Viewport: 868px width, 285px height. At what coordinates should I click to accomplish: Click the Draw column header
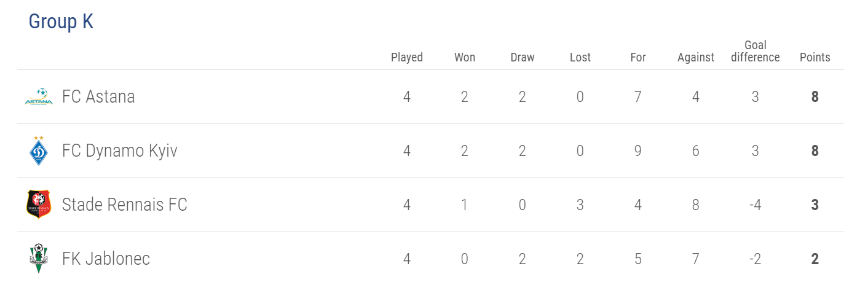[x=523, y=57]
